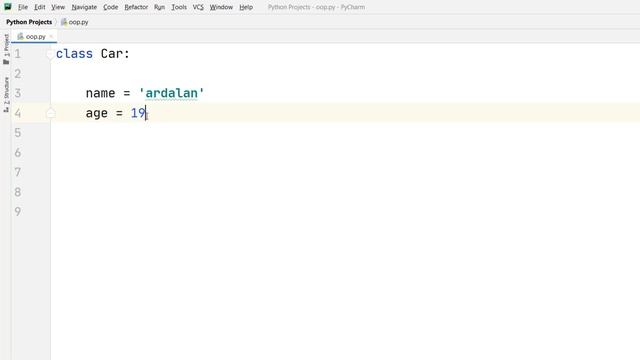Click line number 6 in gutter
Viewport: 640px width, 360px height.
pyautogui.click(x=18, y=153)
